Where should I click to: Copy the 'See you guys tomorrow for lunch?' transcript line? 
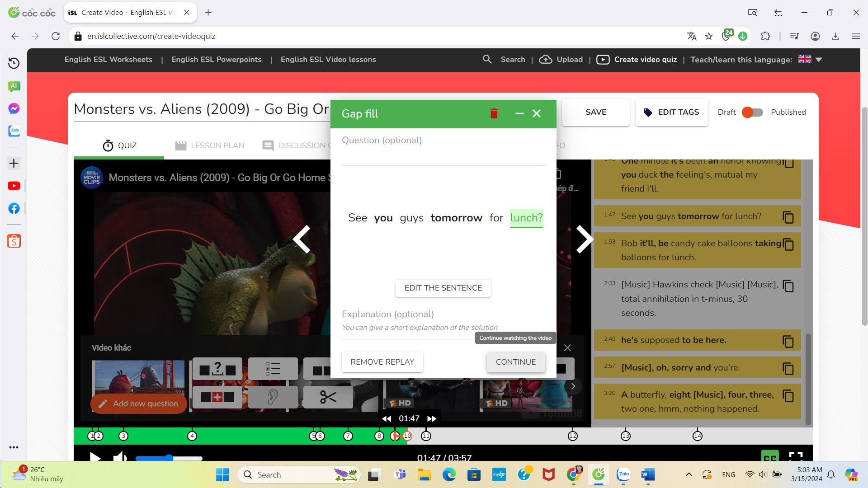click(x=788, y=217)
